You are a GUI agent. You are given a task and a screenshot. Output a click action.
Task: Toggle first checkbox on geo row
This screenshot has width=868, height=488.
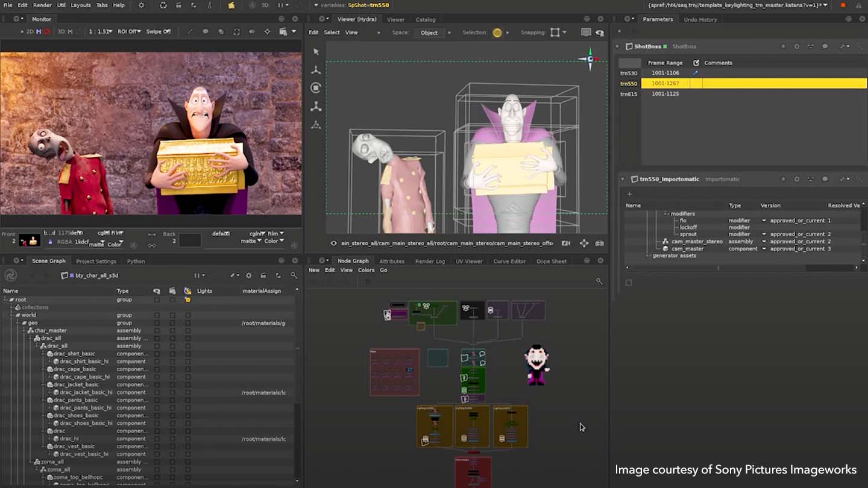(x=157, y=323)
